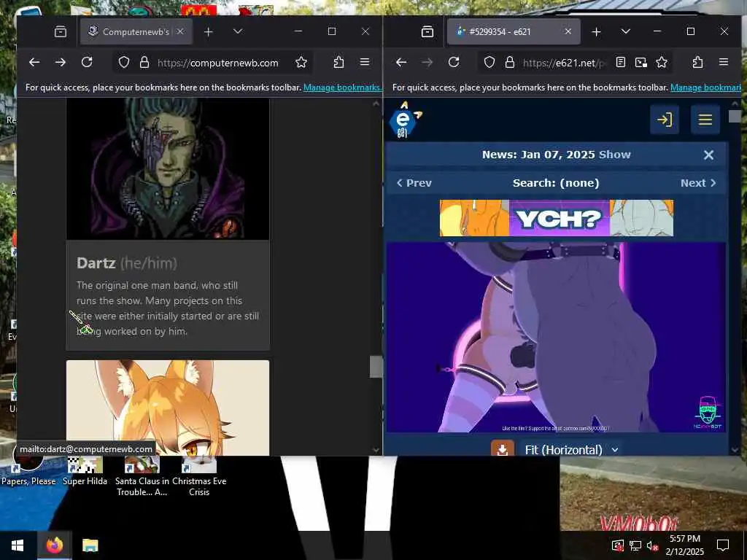Open the network tray icon
This screenshot has width=747, height=560.
coord(635,545)
